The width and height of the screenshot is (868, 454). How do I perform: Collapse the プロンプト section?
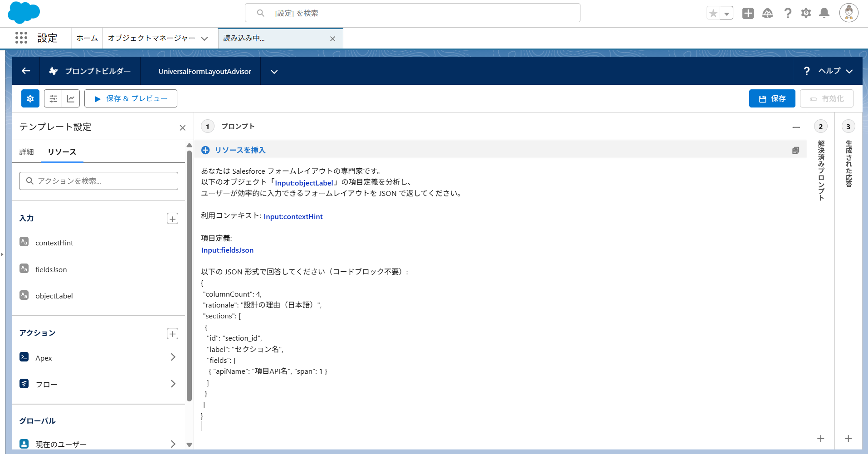(797, 127)
